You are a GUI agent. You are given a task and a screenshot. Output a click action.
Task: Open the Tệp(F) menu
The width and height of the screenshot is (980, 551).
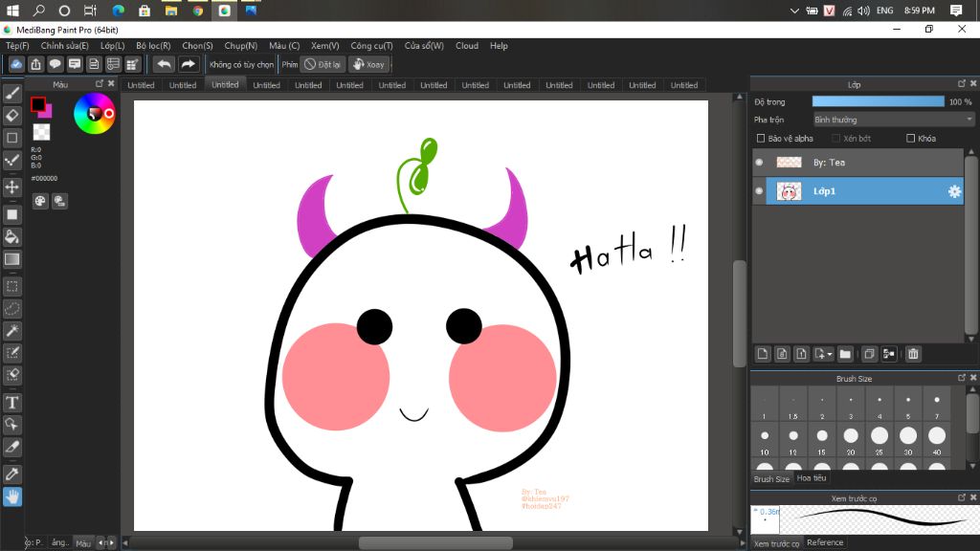point(17,46)
